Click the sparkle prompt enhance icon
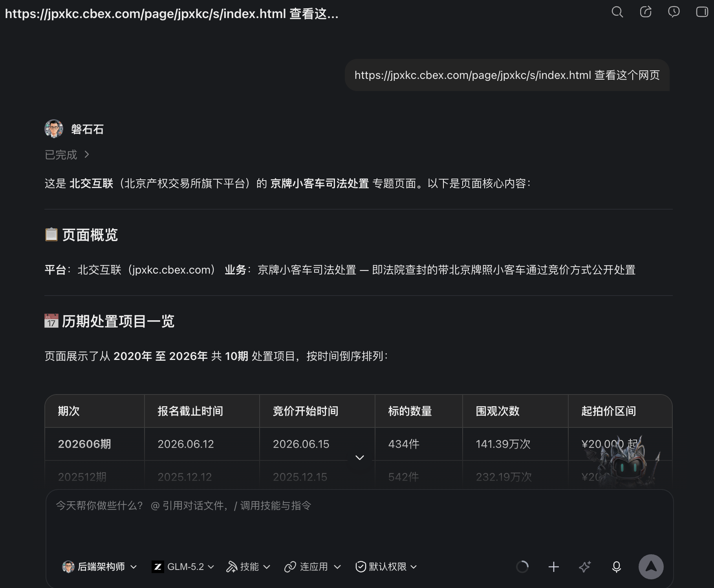The width and height of the screenshot is (714, 588). pos(585,567)
